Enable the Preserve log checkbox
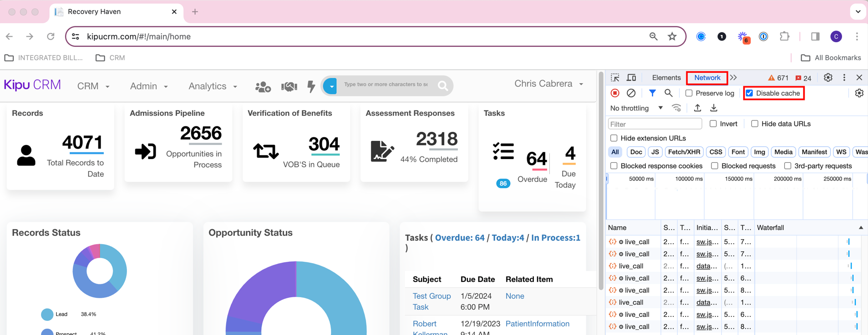 [x=689, y=93]
